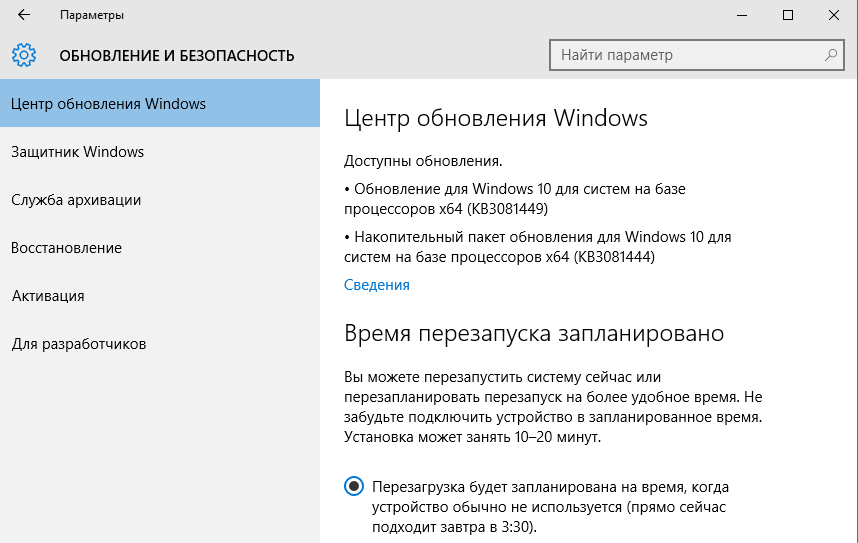This screenshot has height=543, width=858.
Task: Click the "ОБНОВЛЕНИЕ И БЕЗОПАСНОСТЬ" header title
Action: 177,55
